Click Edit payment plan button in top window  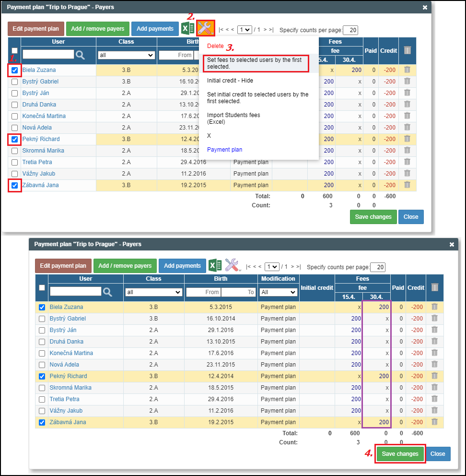pos(36,29)
